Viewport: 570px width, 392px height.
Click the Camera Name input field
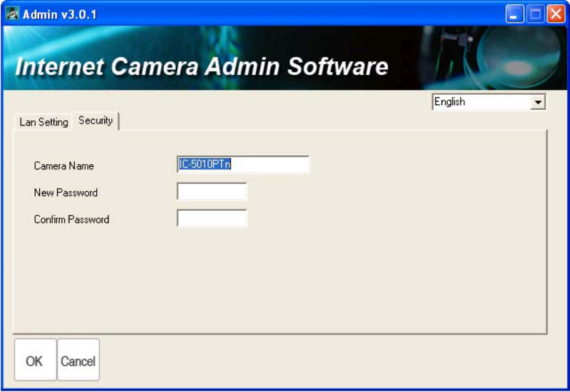(x=243, y=164)
